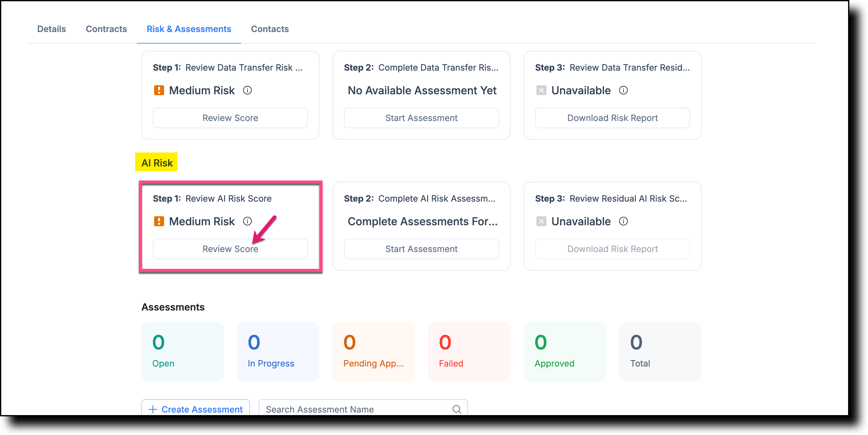Click Download Risk Report under AI Risk

pyautogui.click(x=612, y=249)
